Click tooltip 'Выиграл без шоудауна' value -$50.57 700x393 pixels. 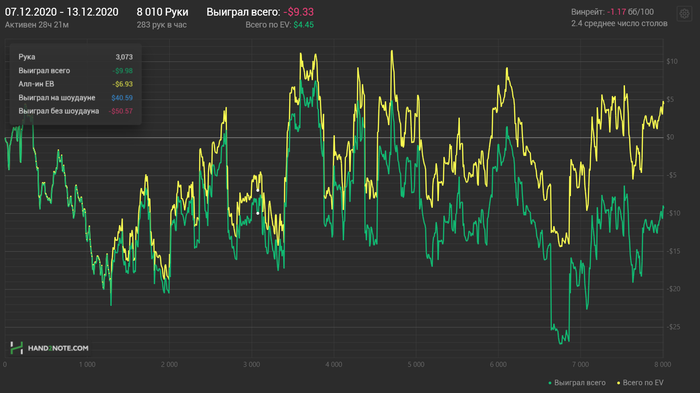(x=121, y=111)
